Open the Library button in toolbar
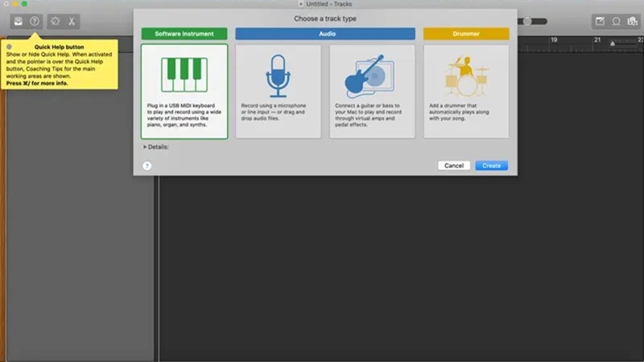The width and height of the screenshot is (644, 362). (x=19, y=22)
